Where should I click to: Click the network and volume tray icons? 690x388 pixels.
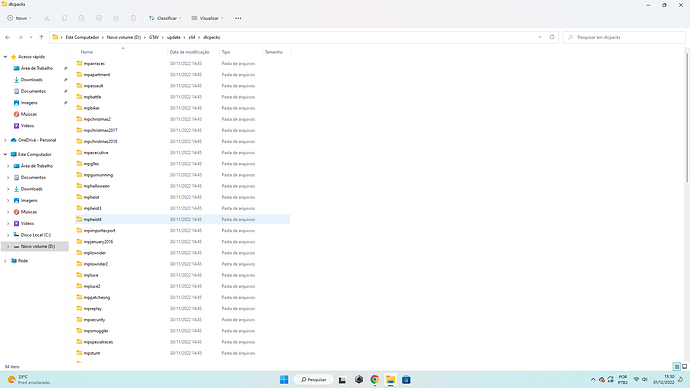point(640,380)
